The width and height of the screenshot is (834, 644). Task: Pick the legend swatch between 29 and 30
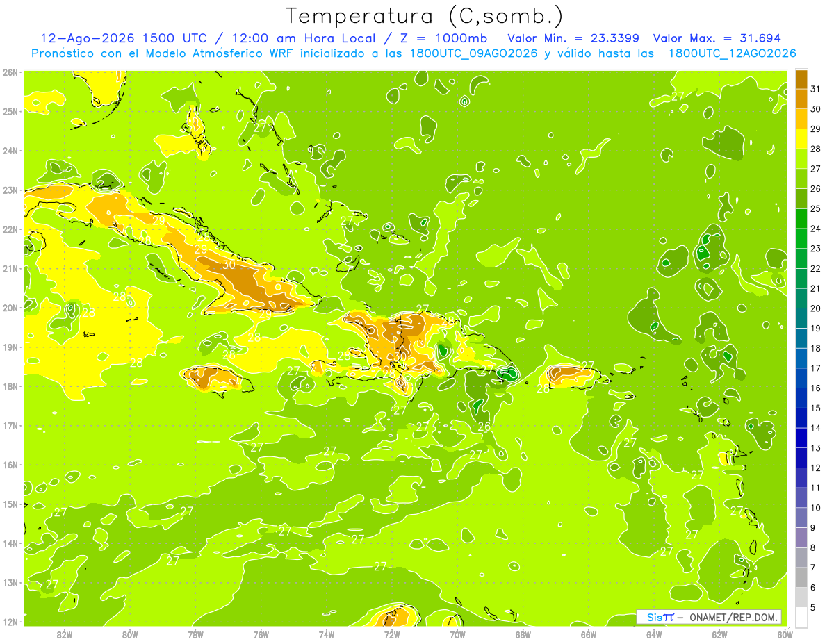(801, 119)
